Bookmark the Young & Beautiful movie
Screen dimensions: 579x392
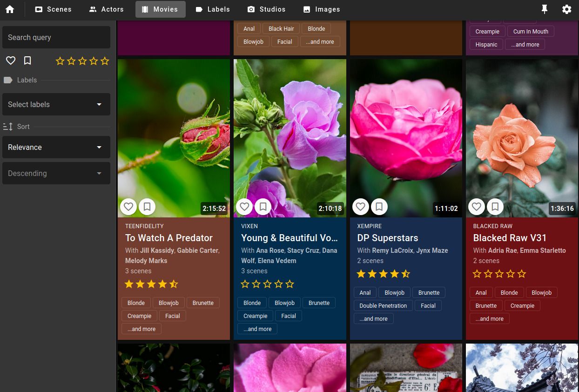[x=263, y=207]
